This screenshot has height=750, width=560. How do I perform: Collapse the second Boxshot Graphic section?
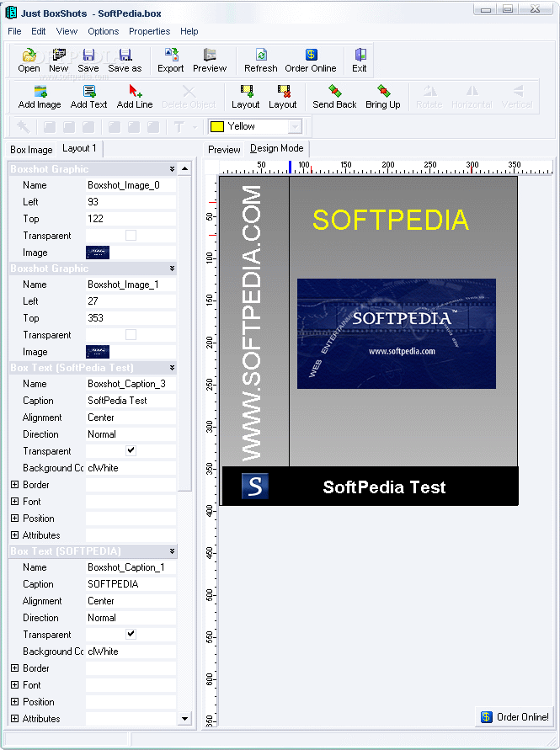pos(172,269)
